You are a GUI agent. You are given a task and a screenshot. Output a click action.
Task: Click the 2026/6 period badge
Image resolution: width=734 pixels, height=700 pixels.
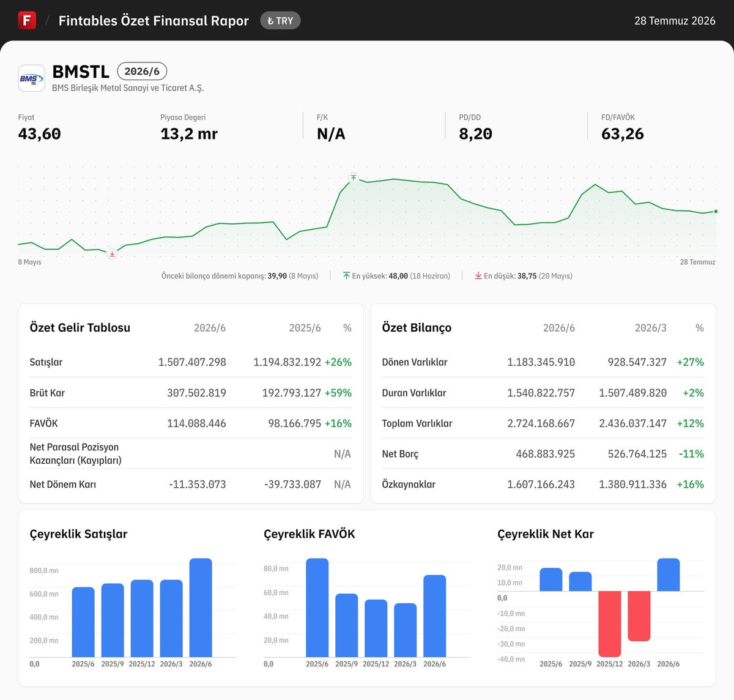point(142,71)
